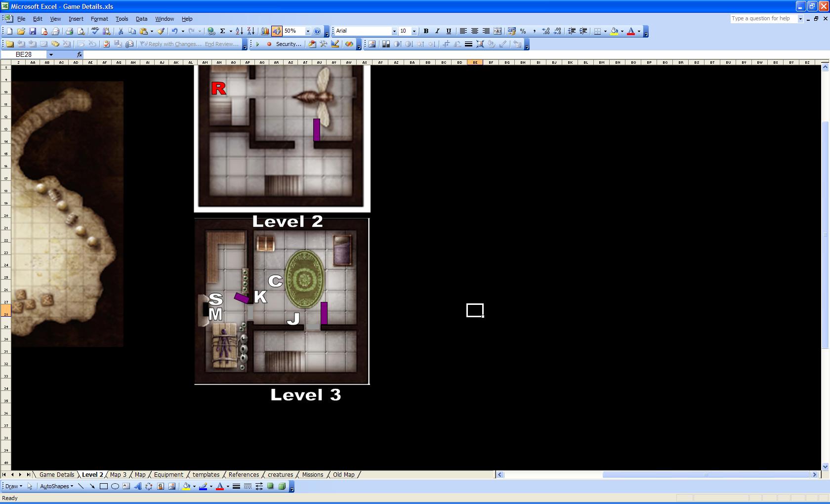Open Print Preview from the toolbar
The image size is (830, 504).
pos(81,31)
